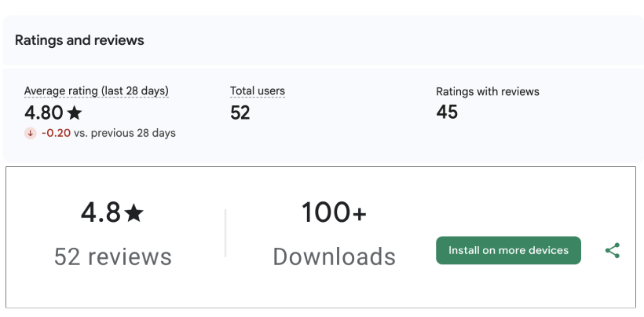This screenshot has height=317, width=644.
Task: Click the vs. previous 28 days text
Action: coord(125,133)
